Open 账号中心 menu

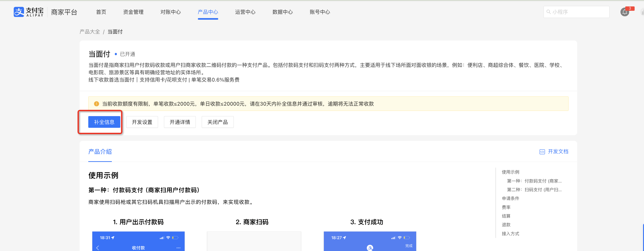[320, 12]
